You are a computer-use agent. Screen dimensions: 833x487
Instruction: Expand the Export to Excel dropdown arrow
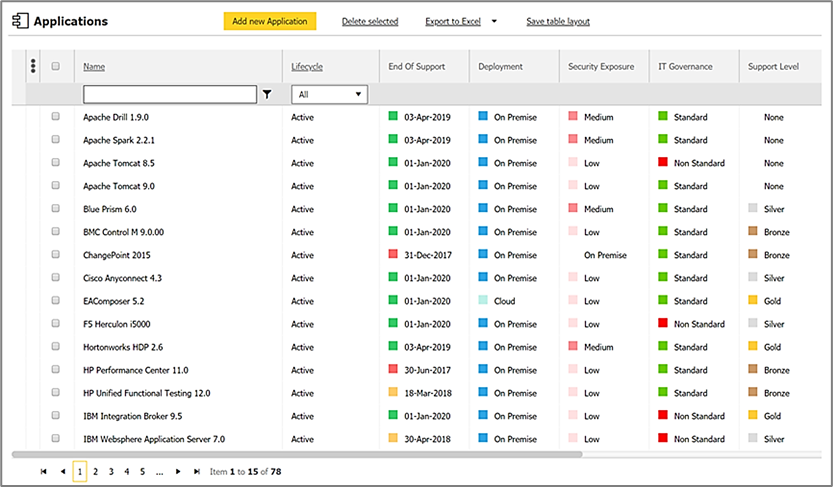[496, 21]
